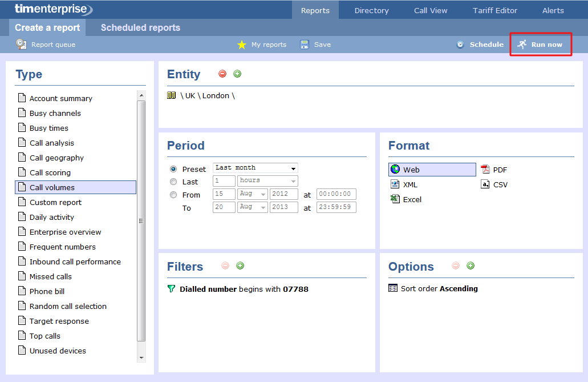Click the green add filter icon

point(240,266)
